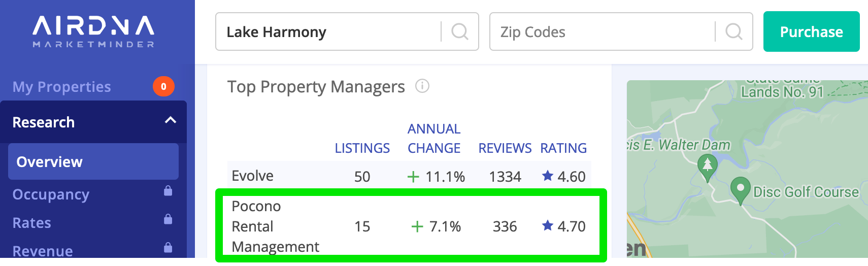The width and height of the screenshot is (868, 266).
Task: Click the star icon in Pocono Rental Management's rating
Action: tap(547, 225)
